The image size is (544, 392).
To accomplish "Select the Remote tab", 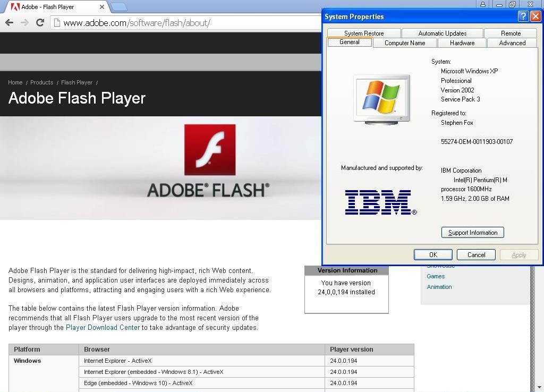I will (x=511, y=33).
